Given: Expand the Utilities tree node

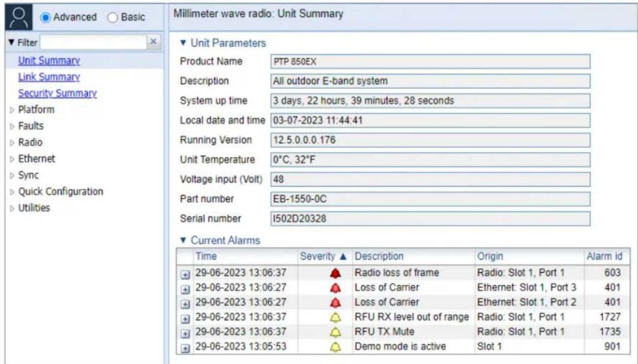Looking at the screenshot, I should pos(12,208).
